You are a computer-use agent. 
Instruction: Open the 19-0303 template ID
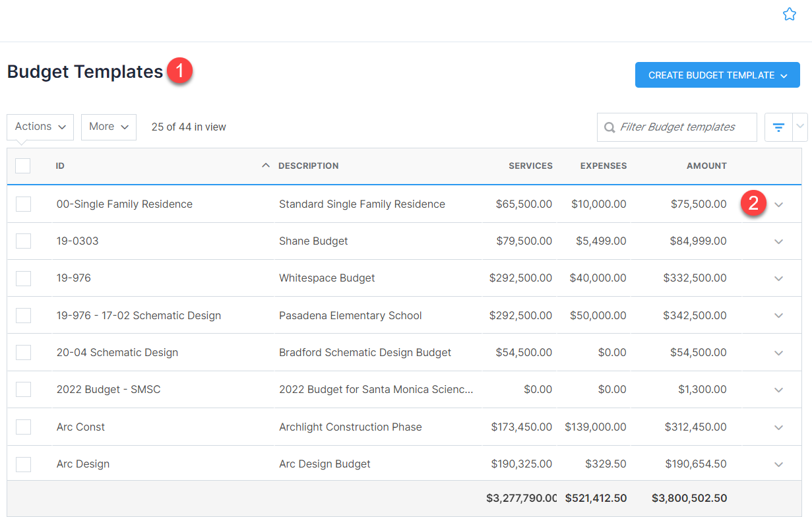click(x=78, y=241)
